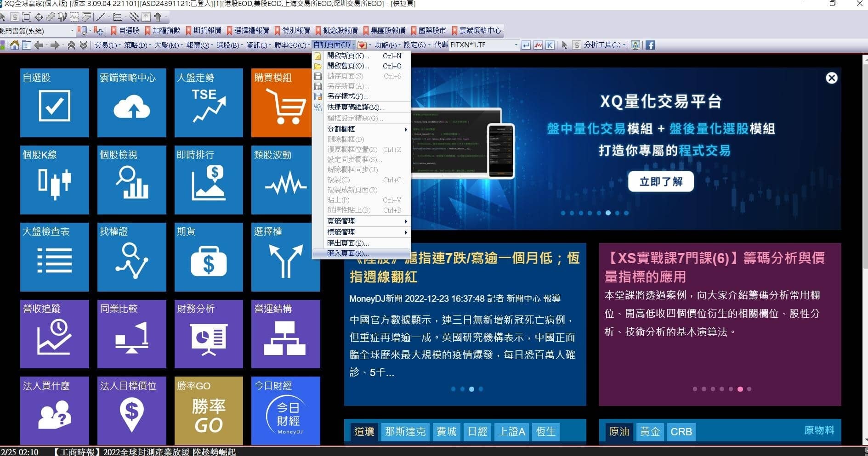Open the 勝率GO gold tile

point(209,411)
